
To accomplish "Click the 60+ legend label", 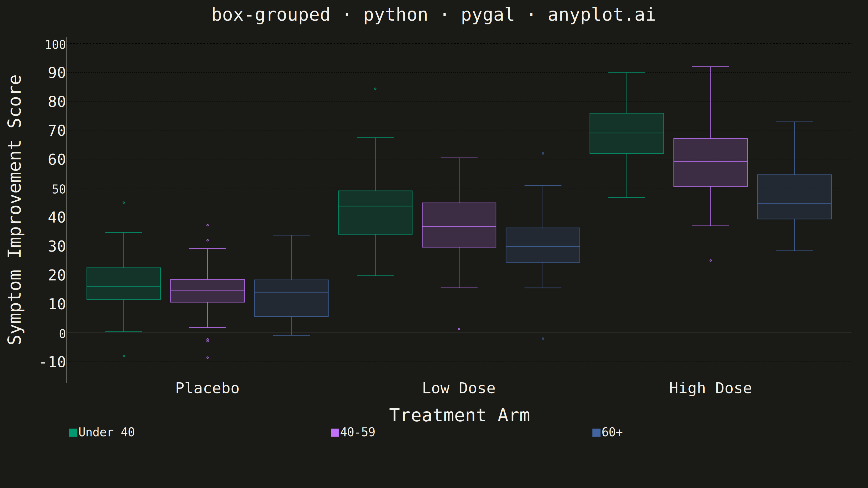I will click(x=612, y=432).
